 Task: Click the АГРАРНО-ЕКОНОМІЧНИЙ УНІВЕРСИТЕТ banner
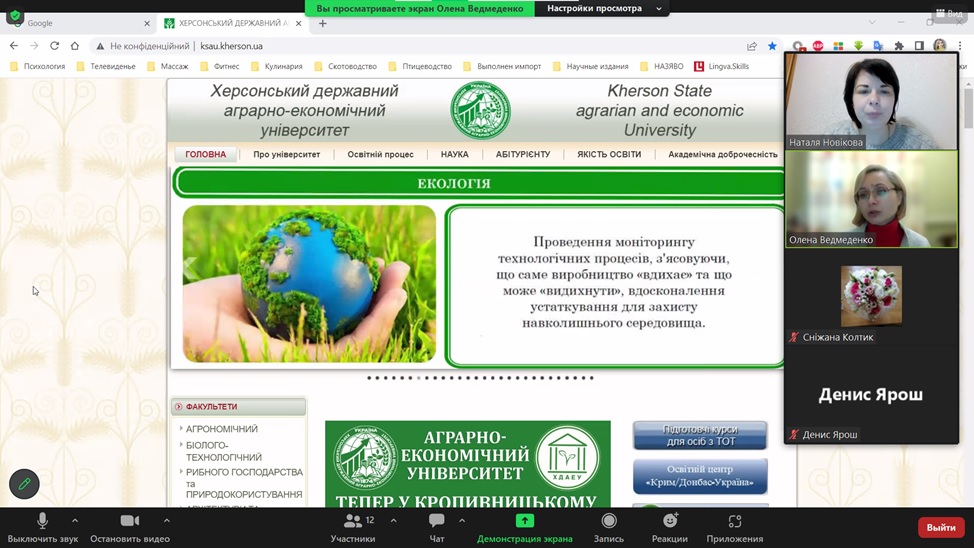pos(468,464)
